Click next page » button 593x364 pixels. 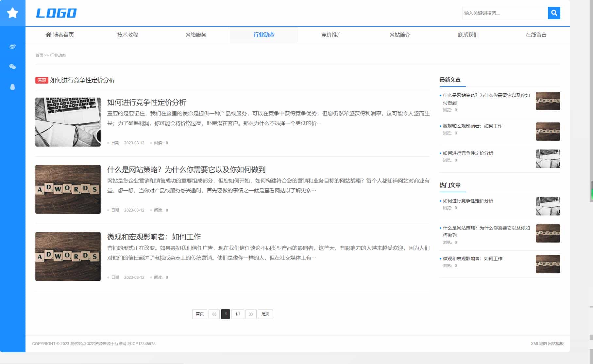[251, 314]
